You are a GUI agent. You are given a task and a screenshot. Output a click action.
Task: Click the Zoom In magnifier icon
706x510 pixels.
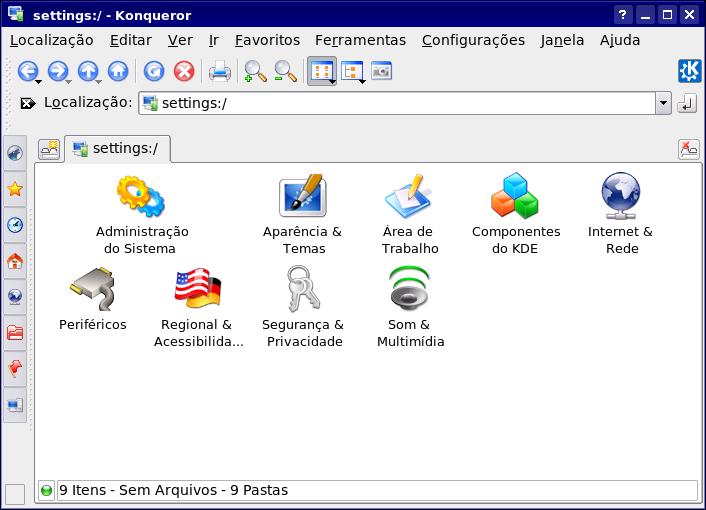tap(255, 71)
